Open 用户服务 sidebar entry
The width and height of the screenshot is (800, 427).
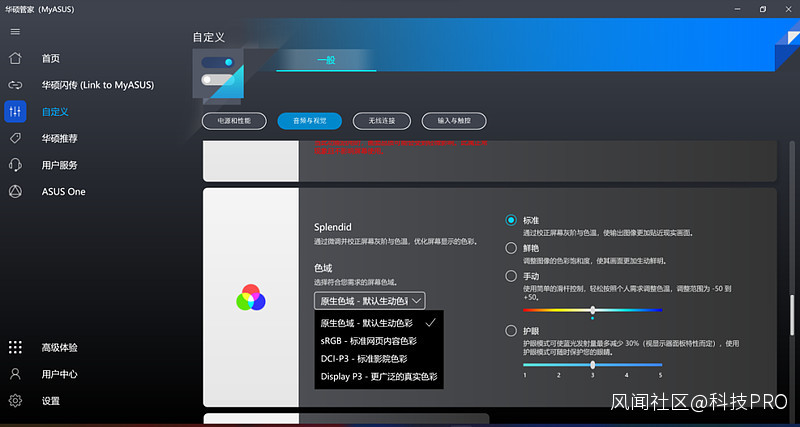point(60,165)
